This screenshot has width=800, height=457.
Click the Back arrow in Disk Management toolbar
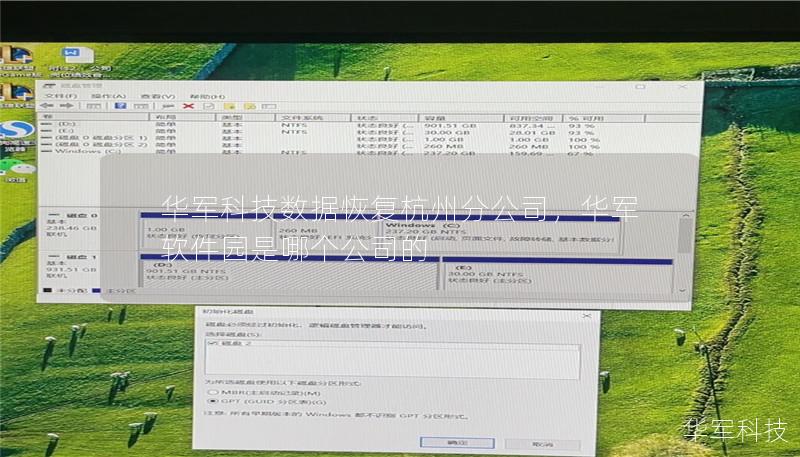47,105
